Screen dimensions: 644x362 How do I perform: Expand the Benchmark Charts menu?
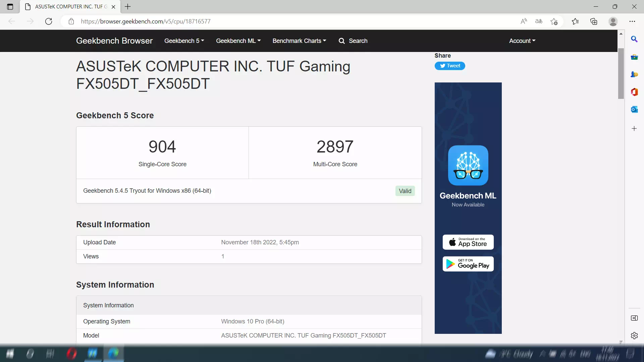click(x=299, y=41)
